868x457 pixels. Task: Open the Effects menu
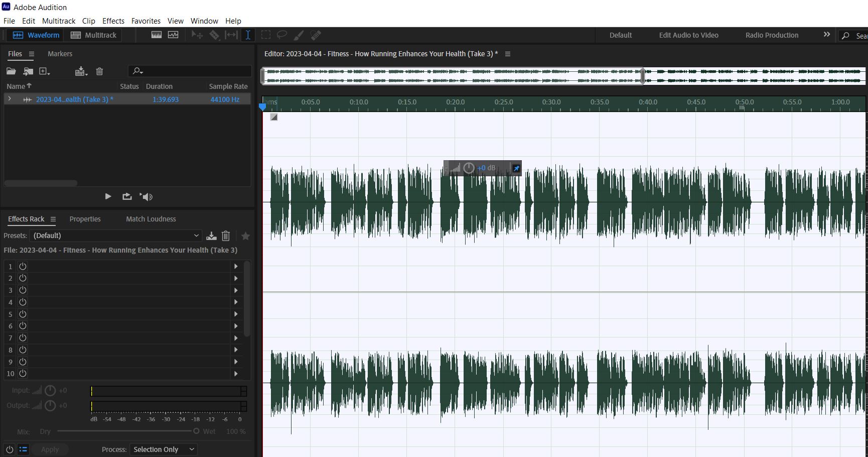pos(113,21)
